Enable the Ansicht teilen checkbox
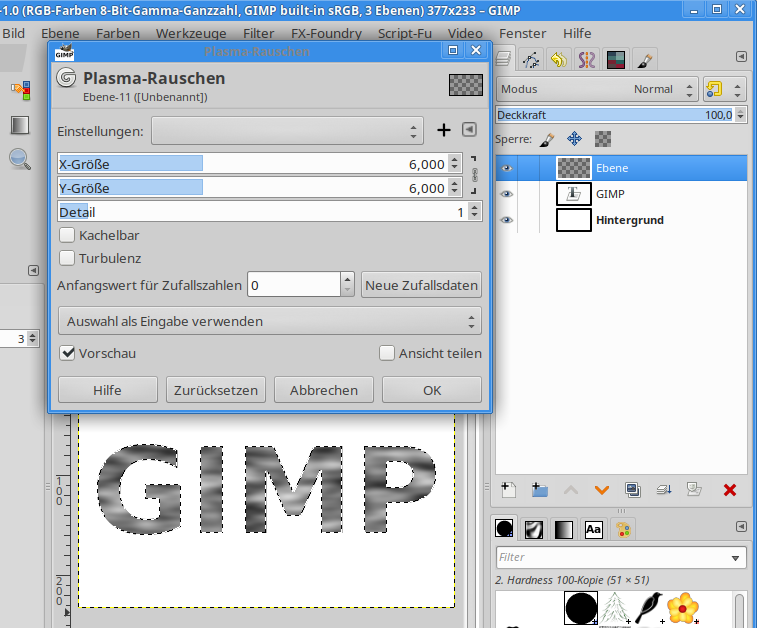 [387, 353]
